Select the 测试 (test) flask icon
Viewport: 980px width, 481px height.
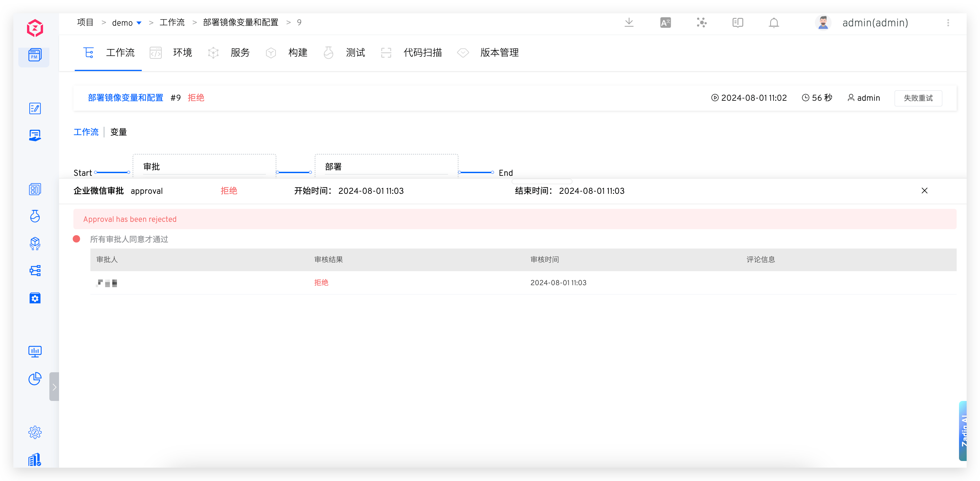[x=328, y=53]
